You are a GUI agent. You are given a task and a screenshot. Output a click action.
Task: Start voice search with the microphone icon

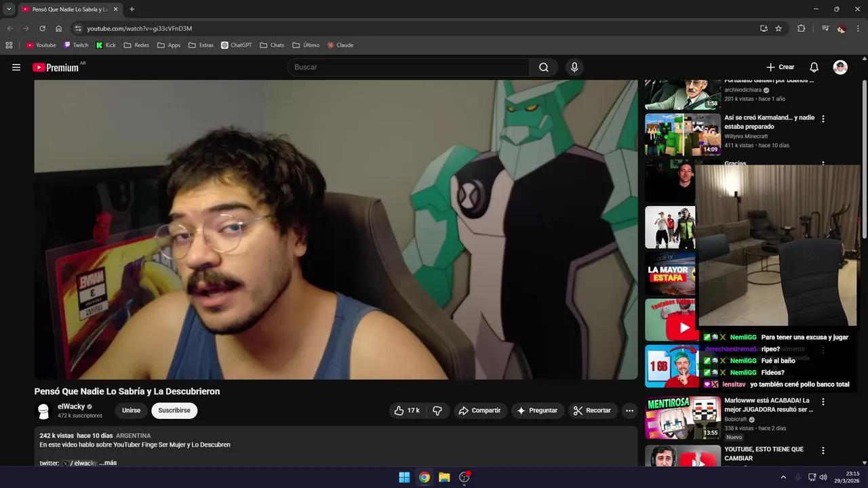point(574,67)
